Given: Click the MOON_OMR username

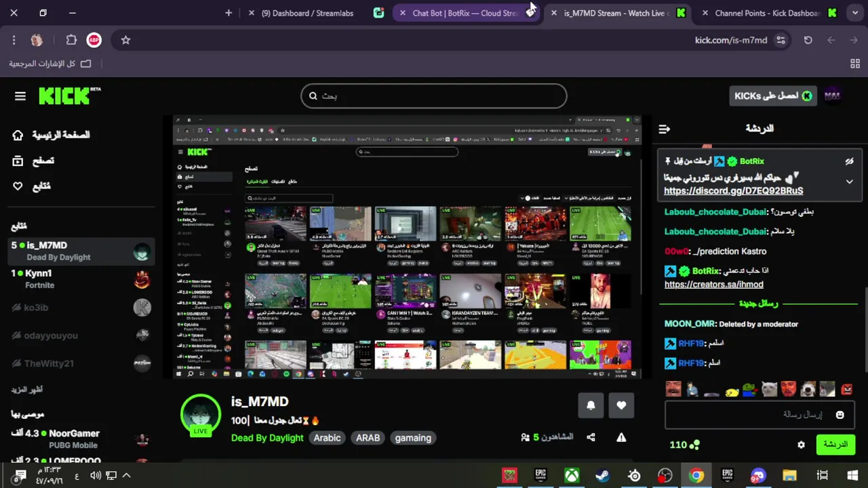Looking at the screenshot, I should point(690,324).
